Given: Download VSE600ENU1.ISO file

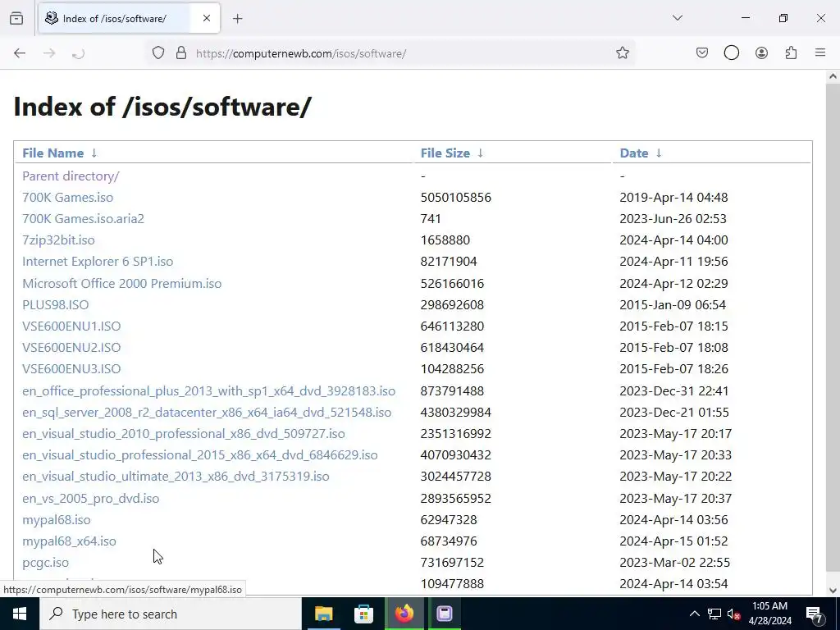Looking at the screenshot, I should coord(71,326).
